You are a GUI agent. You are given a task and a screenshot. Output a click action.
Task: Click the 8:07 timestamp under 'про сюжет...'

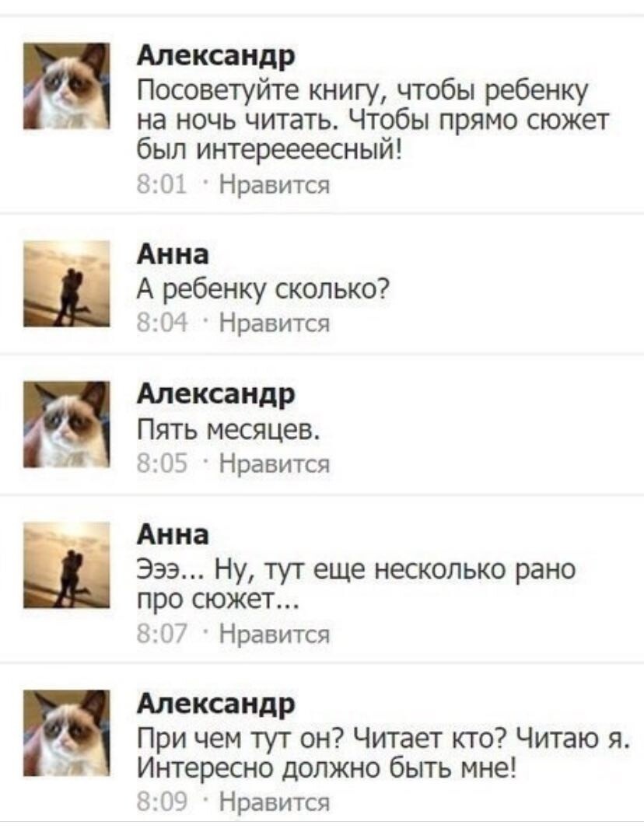162,632
